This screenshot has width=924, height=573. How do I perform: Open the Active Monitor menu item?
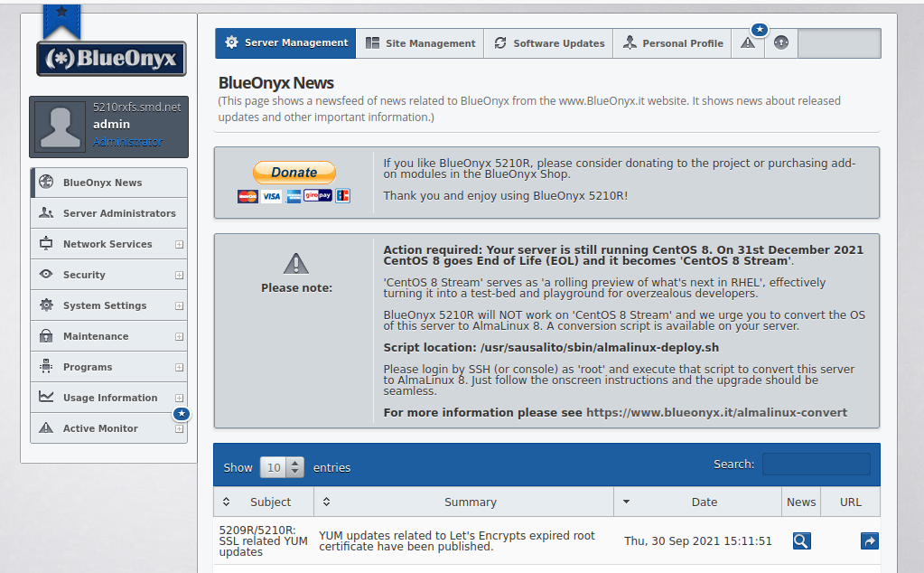(109, 428)
